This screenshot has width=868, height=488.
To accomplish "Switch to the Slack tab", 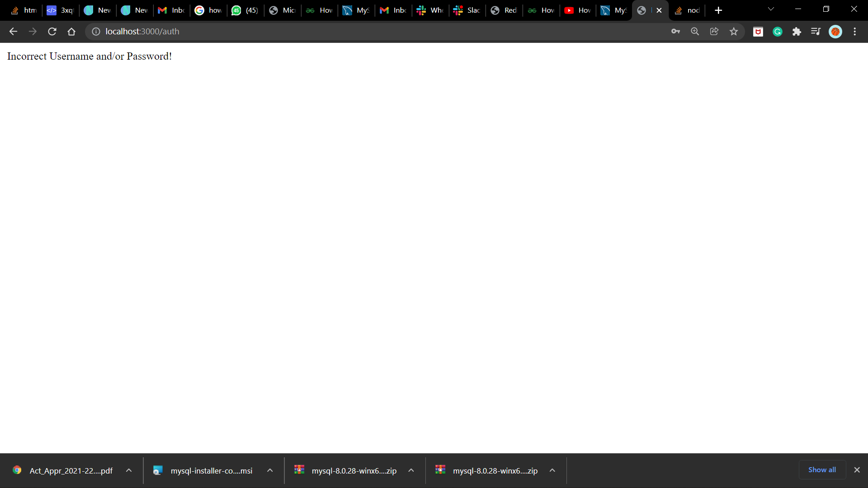I will [x=467, y=10].
